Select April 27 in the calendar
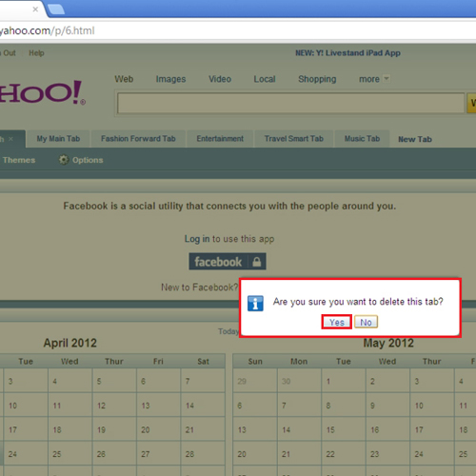 pos(159,453)
